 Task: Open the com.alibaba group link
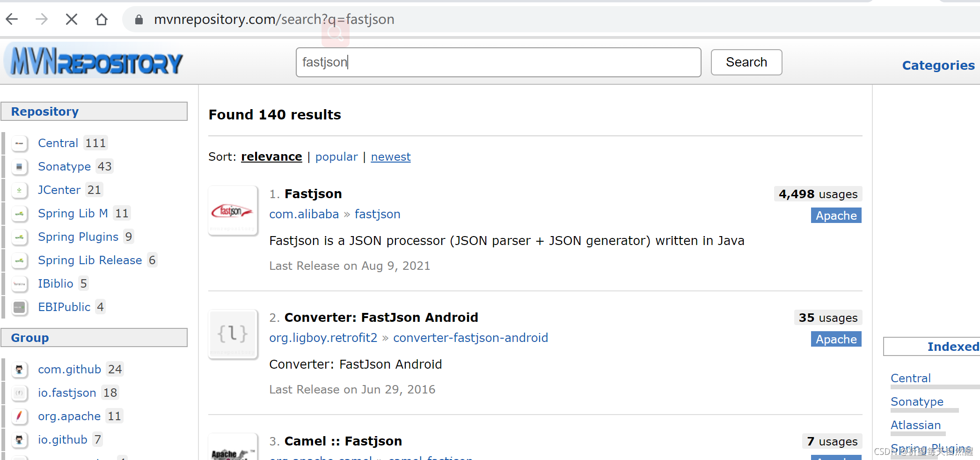coord(304,214)
